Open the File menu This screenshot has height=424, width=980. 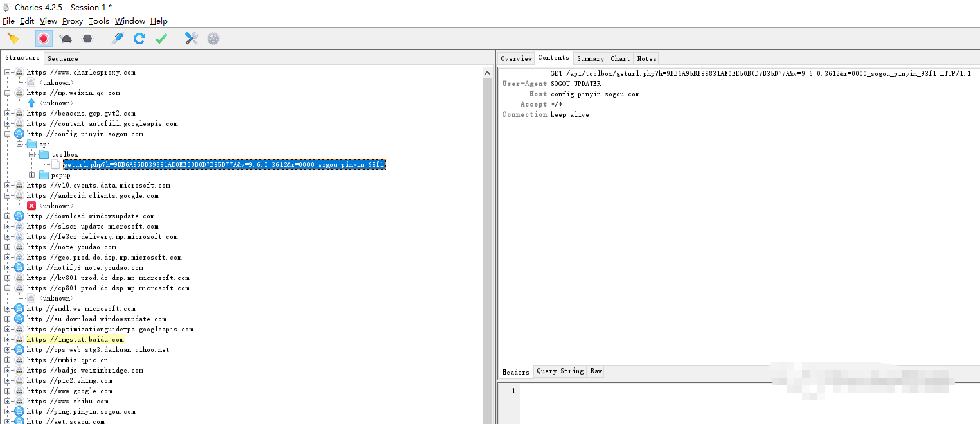[x=8, y=21]
